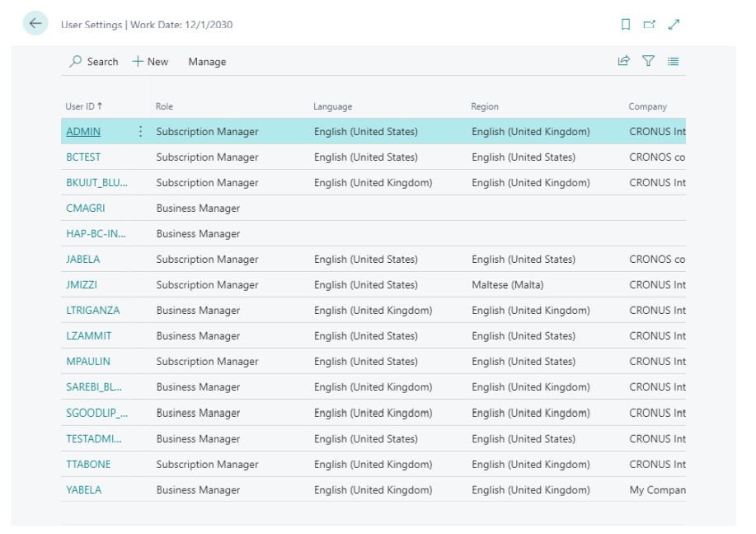Open the BCTEST user link

[x=83, y=157]
